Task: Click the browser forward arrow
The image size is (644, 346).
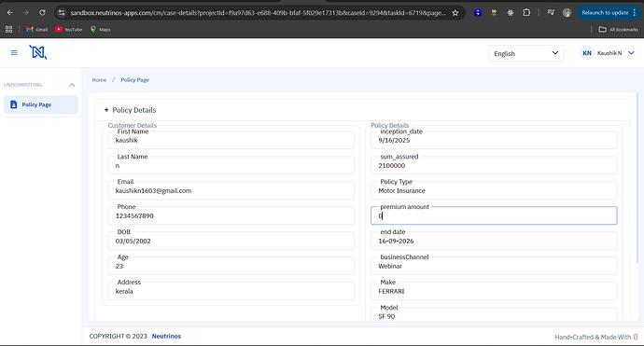Action: pyautogui.click(x=26, y=13)
